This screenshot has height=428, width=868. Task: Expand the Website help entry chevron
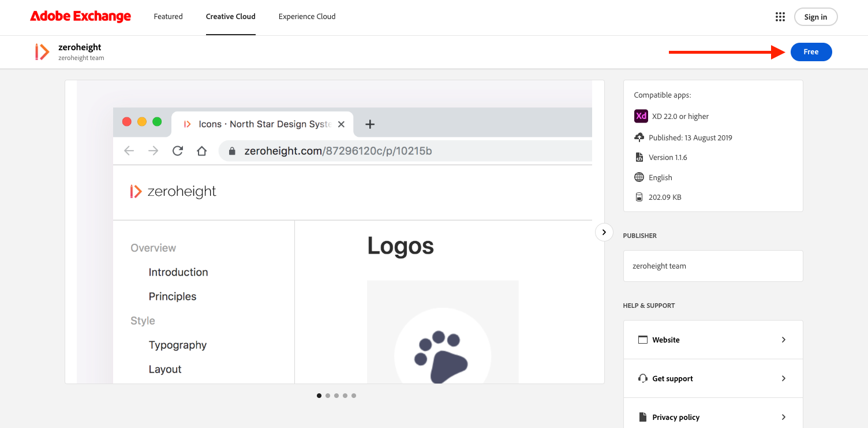coord(783,340)
